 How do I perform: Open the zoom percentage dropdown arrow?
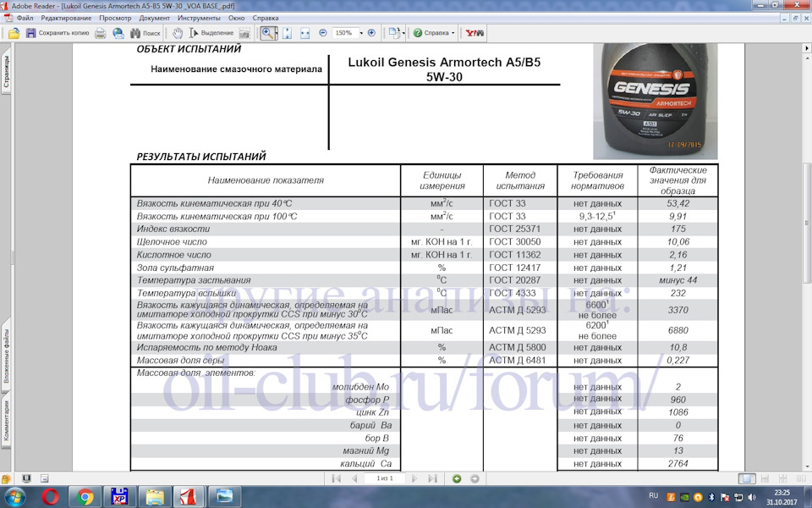click(361, 33)
